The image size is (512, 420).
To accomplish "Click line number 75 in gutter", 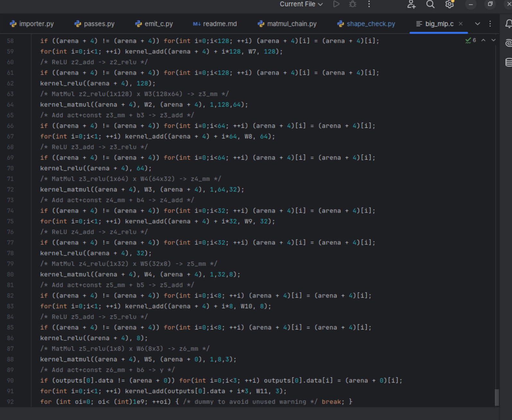I will click(x=10, y=221).
